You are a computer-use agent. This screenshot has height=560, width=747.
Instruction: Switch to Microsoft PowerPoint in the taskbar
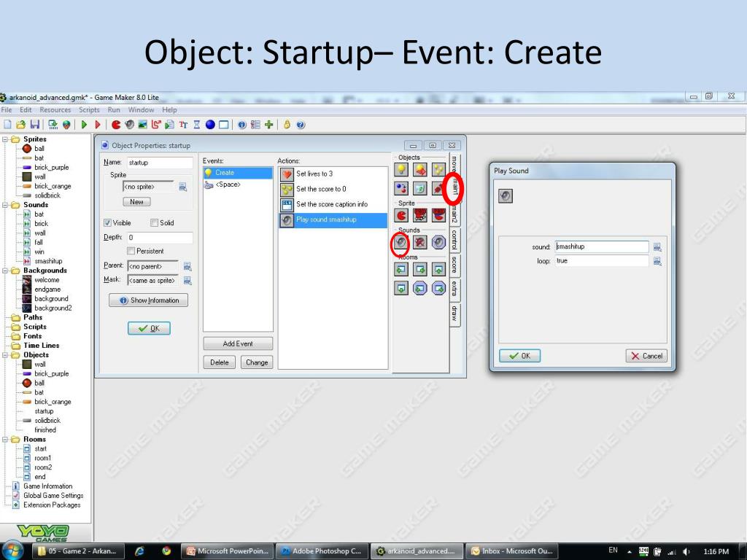point(229,551)
